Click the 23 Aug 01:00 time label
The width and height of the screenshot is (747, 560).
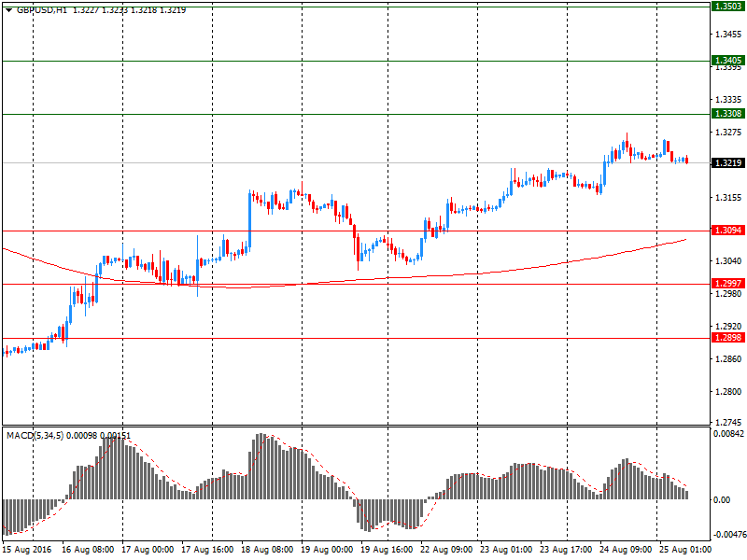[x=506, y=550]
